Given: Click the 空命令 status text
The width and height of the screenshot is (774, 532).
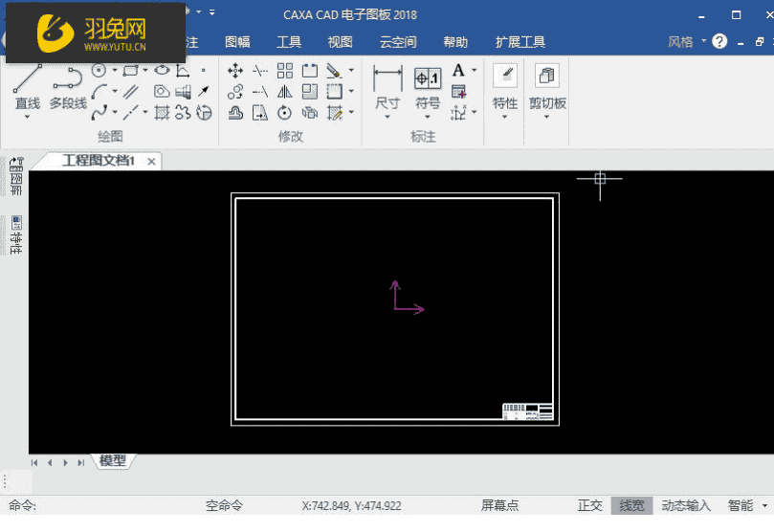Looking at the screenshot, I should tap(224, 506).
